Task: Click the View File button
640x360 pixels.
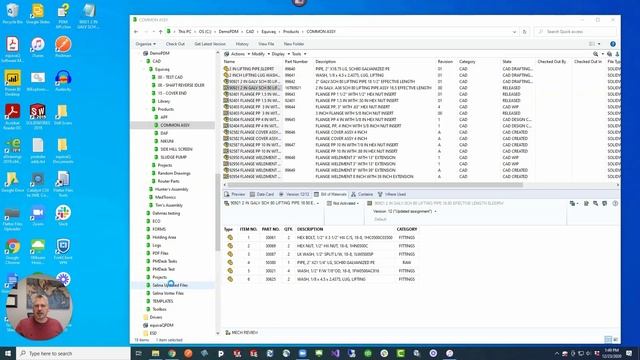Action: pos(266,44)
